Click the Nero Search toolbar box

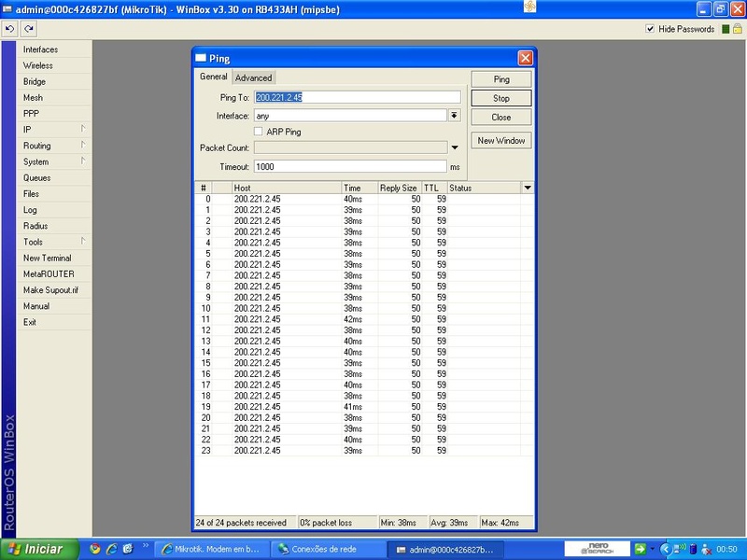(x=598, y=549)
